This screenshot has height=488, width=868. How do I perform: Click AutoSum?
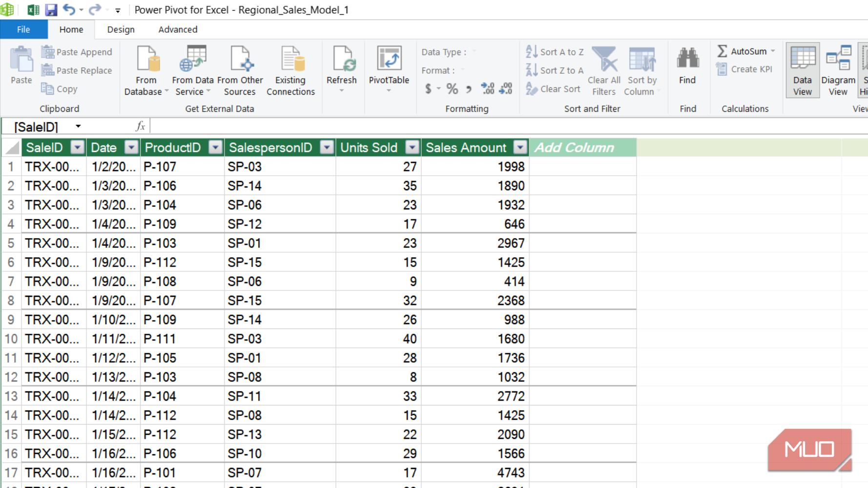[x=742, y=51]
